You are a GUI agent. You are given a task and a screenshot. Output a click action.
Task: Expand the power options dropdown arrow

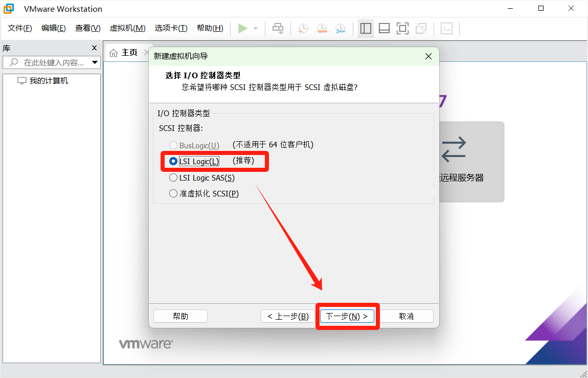(x=256, y=29)
